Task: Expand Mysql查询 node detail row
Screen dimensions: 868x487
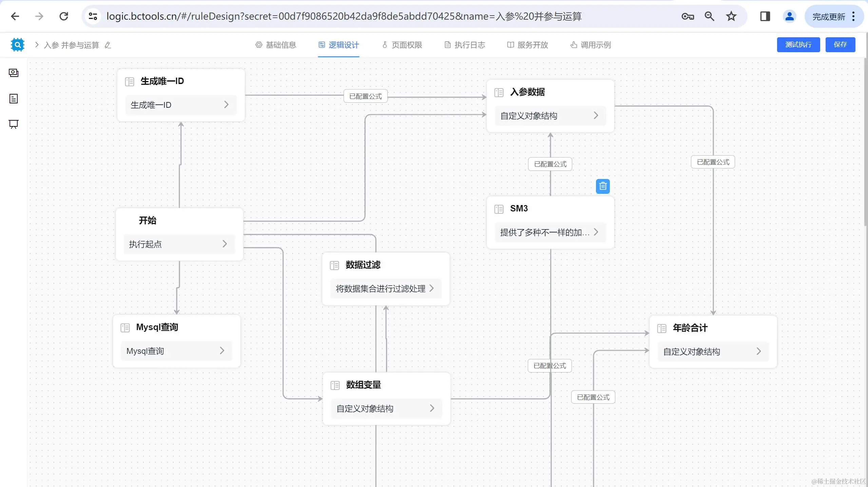Action: [x=222, y=351]
